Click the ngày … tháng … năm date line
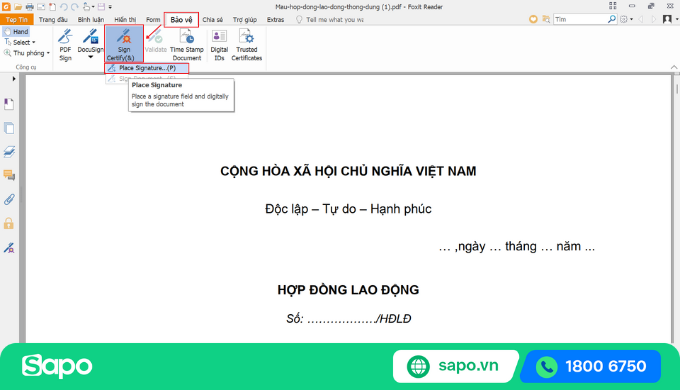This screenshot has height=390, width=680. point(517,246)
